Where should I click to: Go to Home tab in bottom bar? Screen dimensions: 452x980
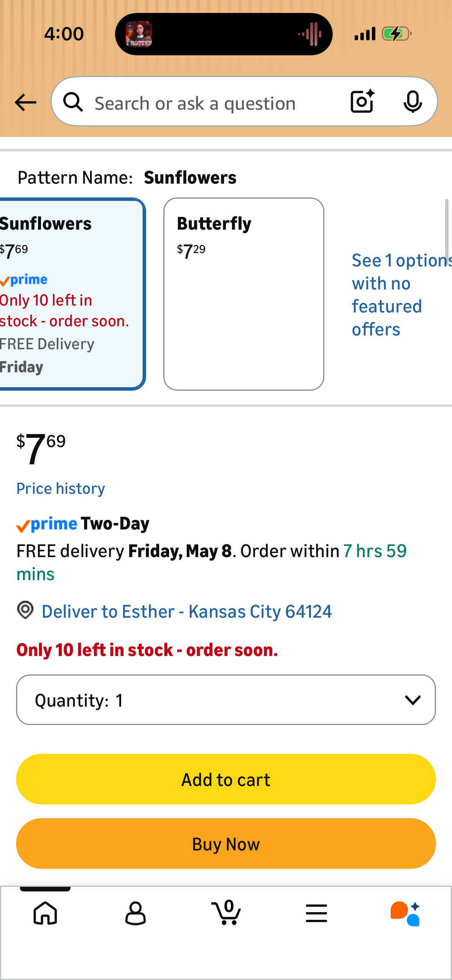(x=45, y=913)
